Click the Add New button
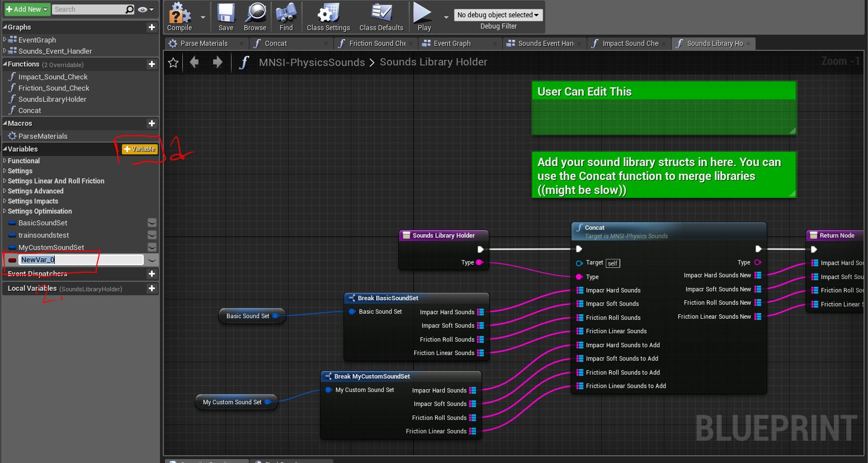 pos(27,10)
